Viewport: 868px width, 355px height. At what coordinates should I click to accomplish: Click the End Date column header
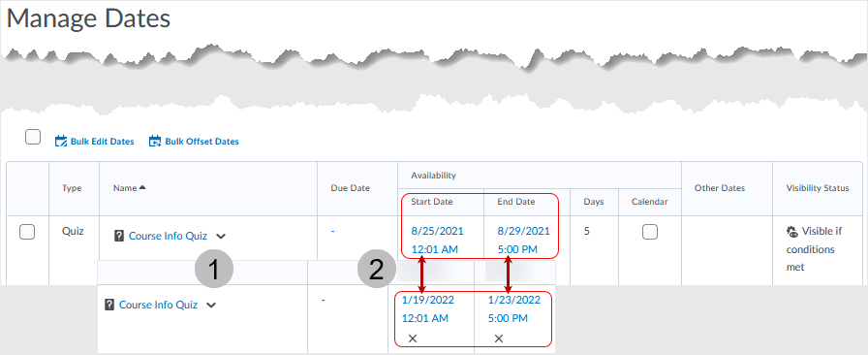coord(516,202)
